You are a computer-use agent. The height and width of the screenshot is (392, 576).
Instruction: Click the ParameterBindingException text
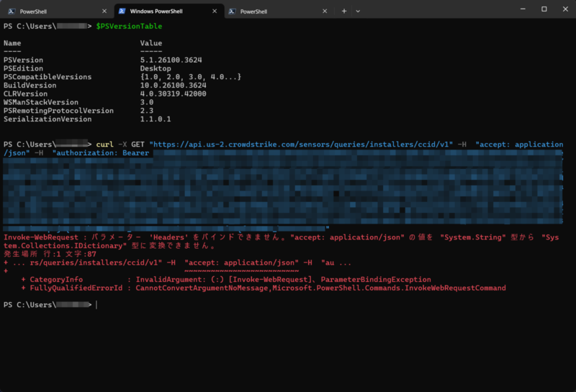[376, 279]
